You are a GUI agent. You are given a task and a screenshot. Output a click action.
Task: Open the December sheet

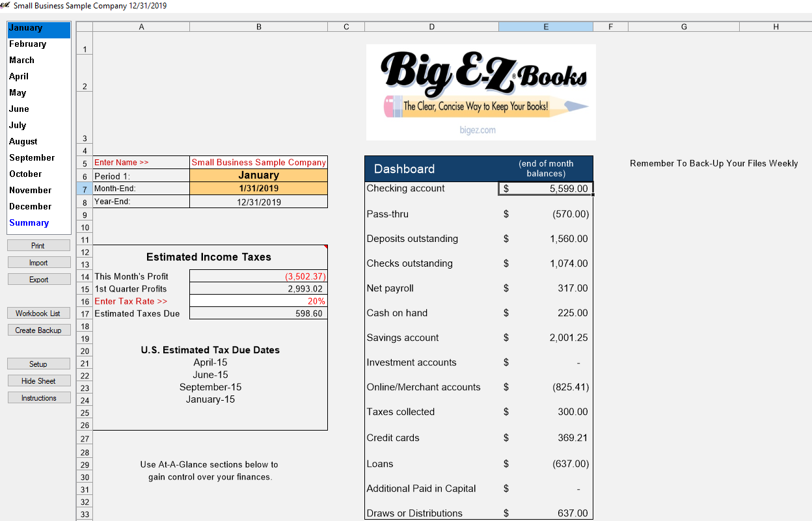[30, 206]
